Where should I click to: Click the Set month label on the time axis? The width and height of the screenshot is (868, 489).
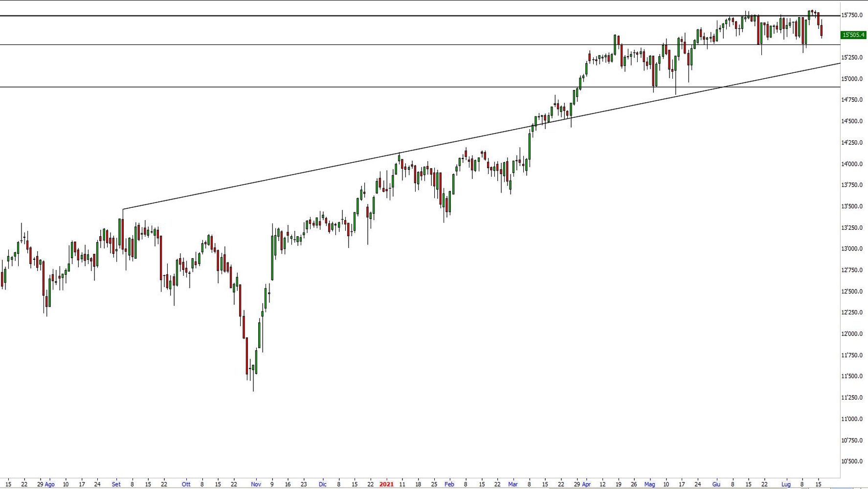click(116, 484)
